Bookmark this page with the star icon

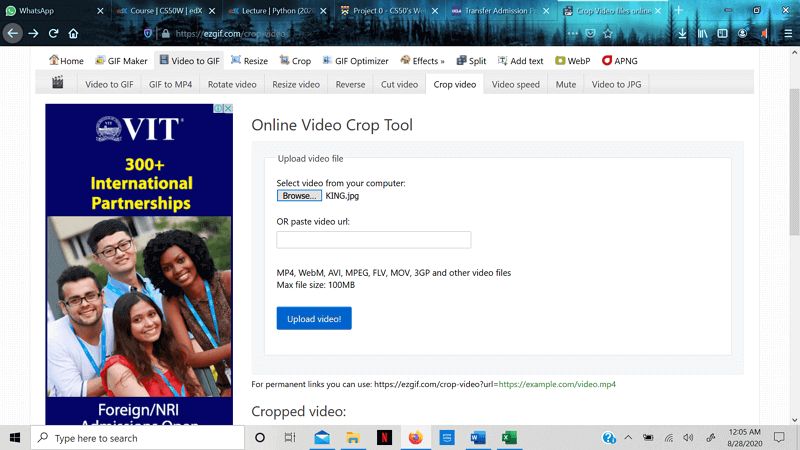(x=608, y=34)
